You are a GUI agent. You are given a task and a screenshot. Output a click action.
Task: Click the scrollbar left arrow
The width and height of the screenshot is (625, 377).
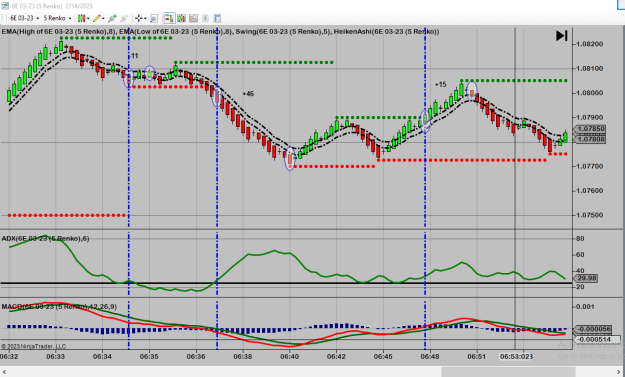(4, 371)
